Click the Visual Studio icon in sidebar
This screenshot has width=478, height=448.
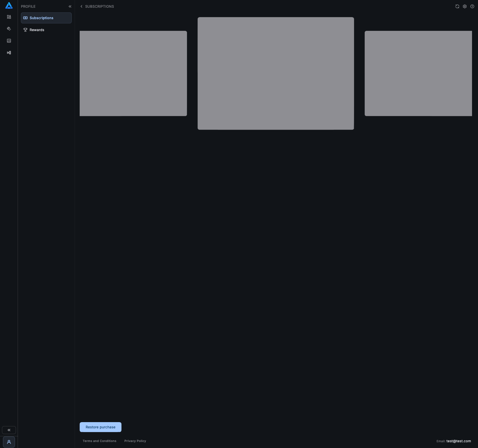tap(9, 53)
